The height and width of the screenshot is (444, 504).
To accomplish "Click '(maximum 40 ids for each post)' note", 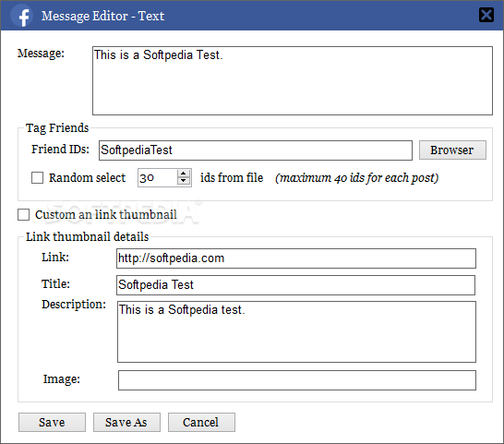I will point(357,177).
